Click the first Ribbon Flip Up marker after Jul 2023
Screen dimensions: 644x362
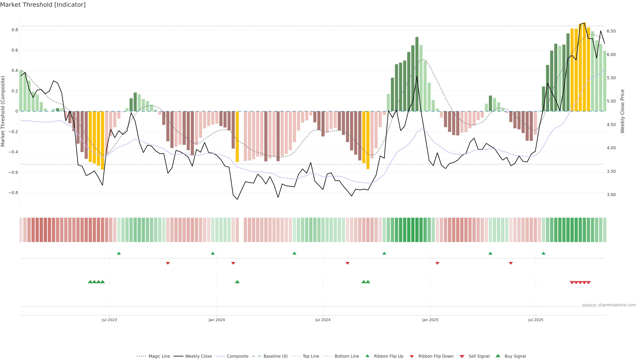[119, 253]
